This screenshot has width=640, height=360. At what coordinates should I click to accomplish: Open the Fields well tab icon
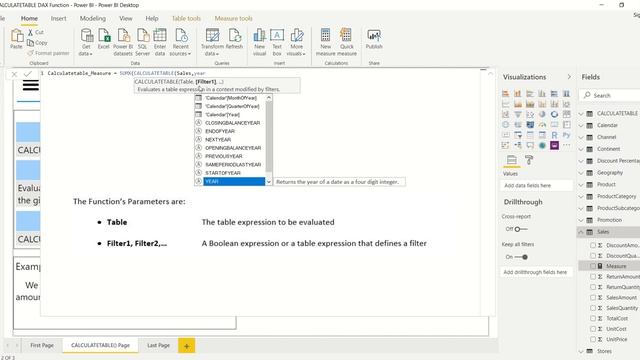pos(511,160)
